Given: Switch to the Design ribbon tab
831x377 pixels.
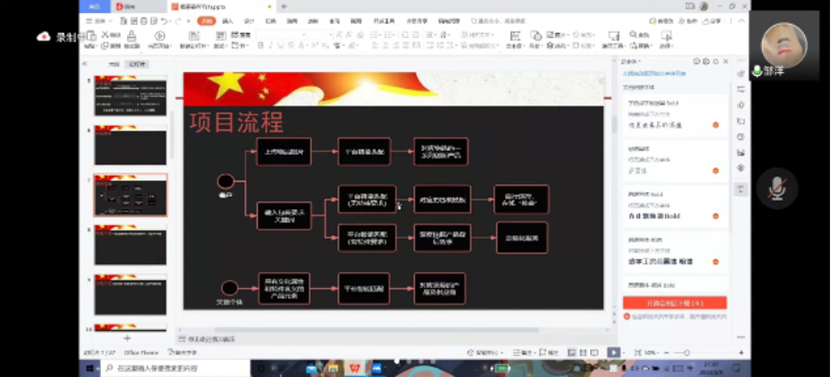Looking at the screenshot, I should click(249, 21).
